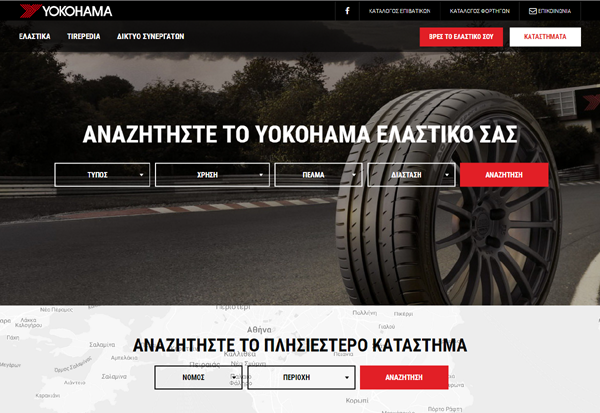Expand the ΤΥΠΟΣ dropdown
Viewport: 600px width, 413px height.
coord(102,175)
